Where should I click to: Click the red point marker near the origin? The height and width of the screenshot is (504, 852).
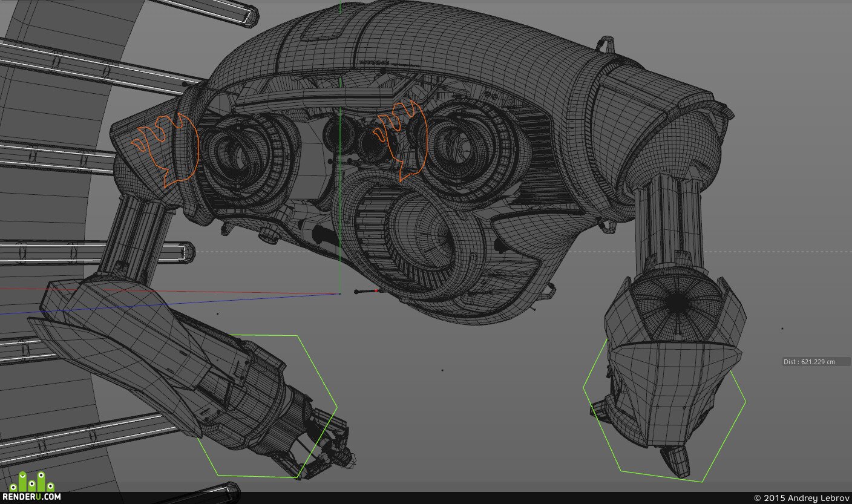(376, 291)
